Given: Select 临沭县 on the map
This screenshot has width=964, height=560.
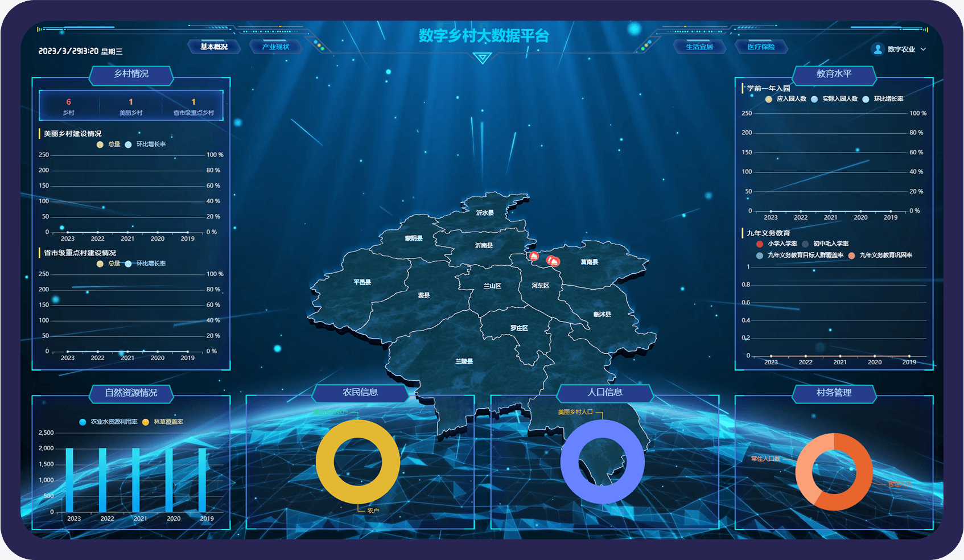Looking at the screenshot, I should pyautogui.click(x=602, y=315).
